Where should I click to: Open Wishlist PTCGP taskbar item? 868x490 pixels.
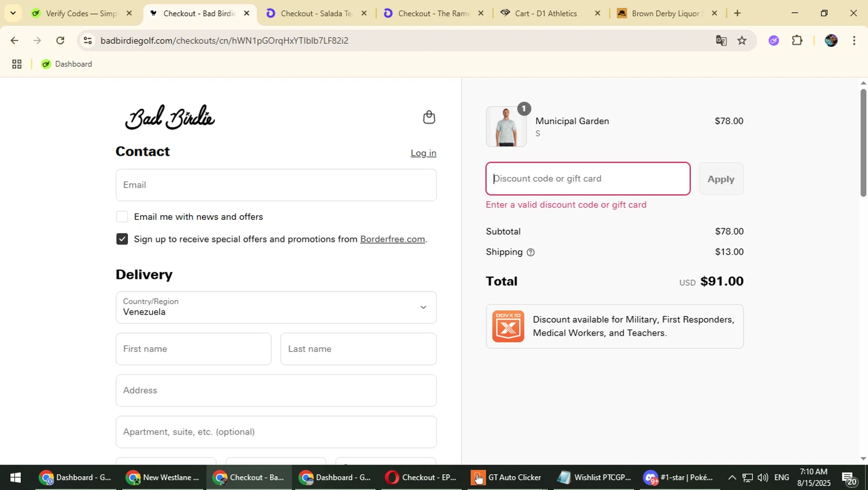(x=594, y=478)
